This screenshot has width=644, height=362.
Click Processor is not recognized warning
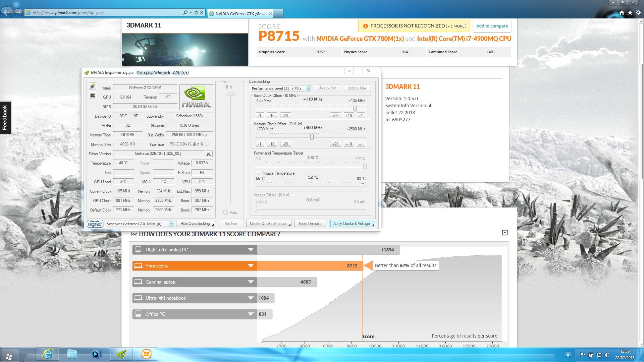(x=415, y=26)
